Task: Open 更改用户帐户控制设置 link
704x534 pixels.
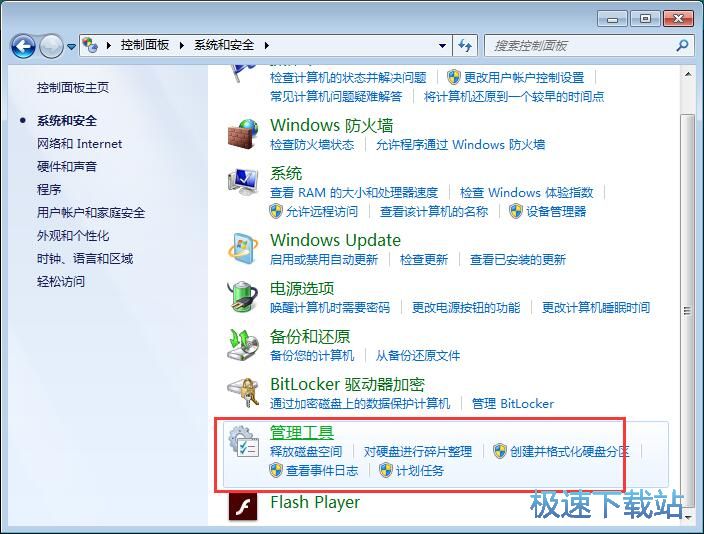Action: pos(524,78)
